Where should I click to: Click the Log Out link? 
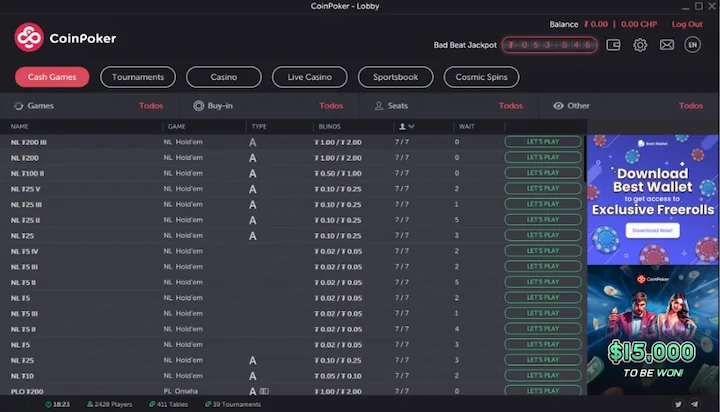[x=687, y=24]
